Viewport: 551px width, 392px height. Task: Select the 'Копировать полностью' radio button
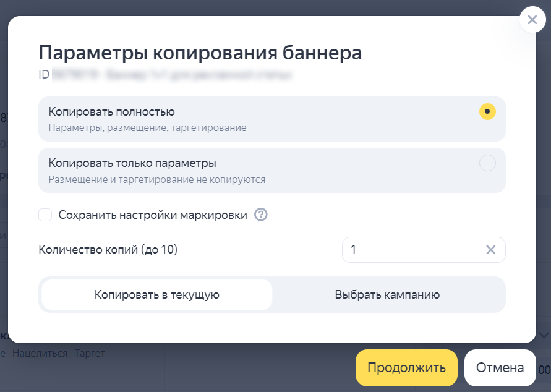487,112
